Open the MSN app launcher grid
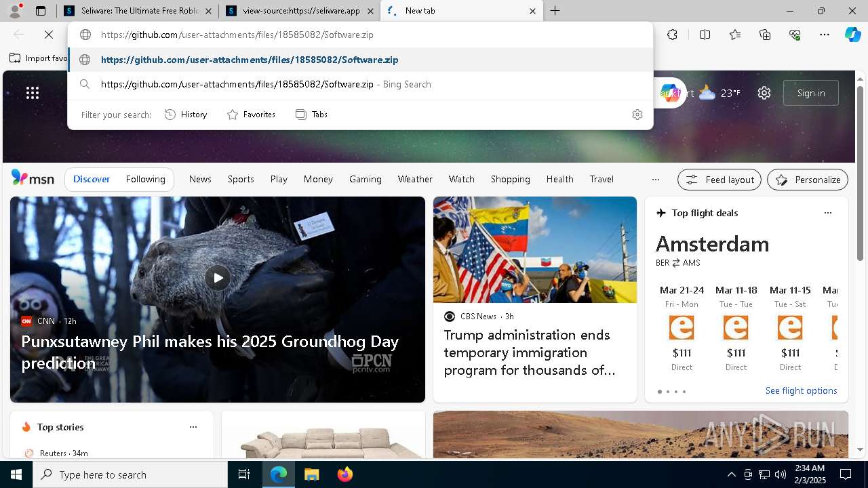The image size is (868, 488). tap(33, 93)
